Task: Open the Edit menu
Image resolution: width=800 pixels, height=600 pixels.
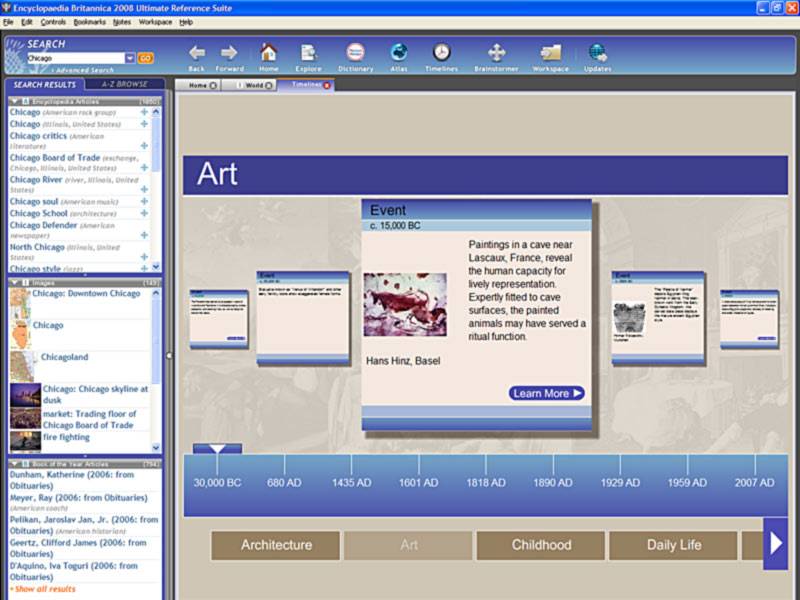Action: click(x=27, y=22)
